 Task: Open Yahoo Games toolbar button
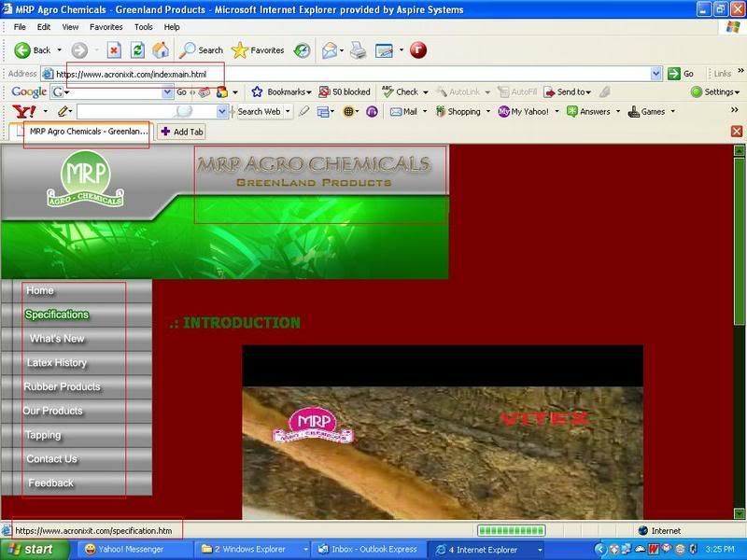pyautogui.click(x=646, y=111)
